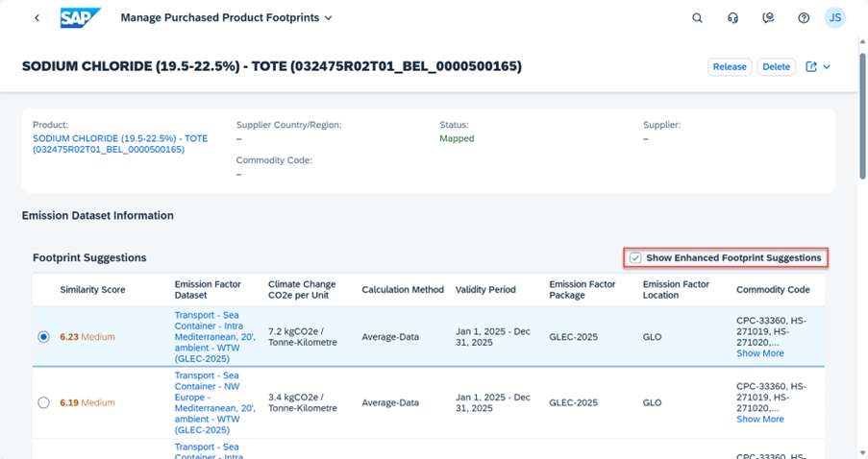
Task: Click the share/export icon
Action: 811,67
